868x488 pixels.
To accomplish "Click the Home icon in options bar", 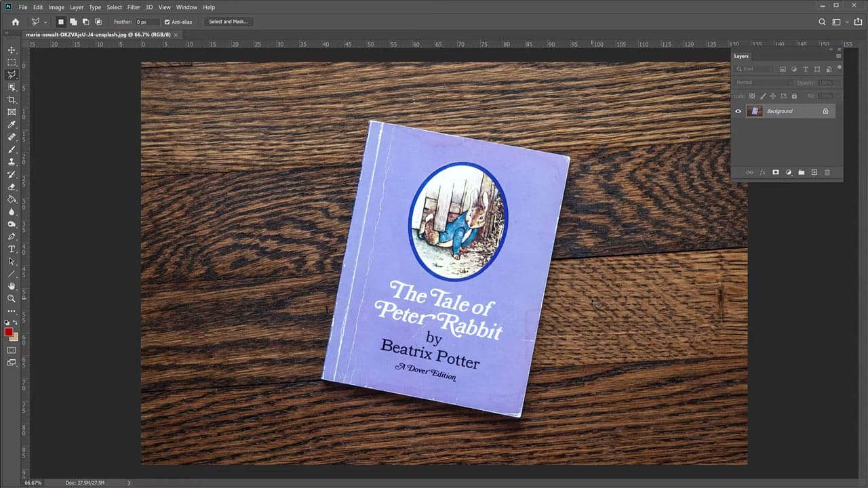I will (x=16, y=22).
